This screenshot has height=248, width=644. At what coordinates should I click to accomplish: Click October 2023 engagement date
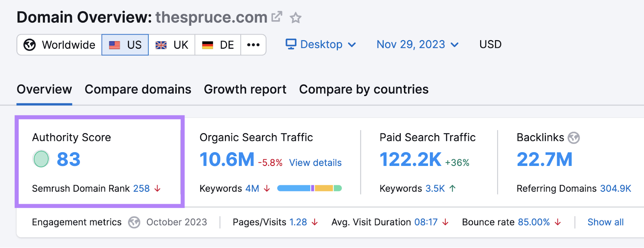(x=177, y=222)
